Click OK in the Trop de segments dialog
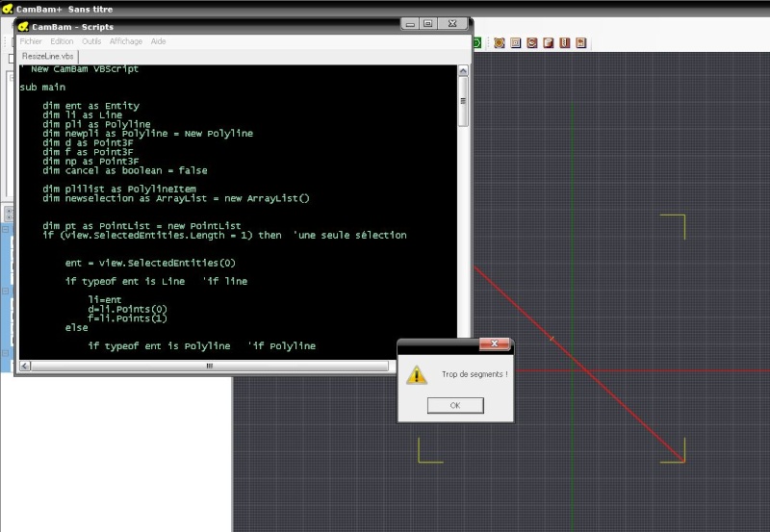 coord(455,405)
